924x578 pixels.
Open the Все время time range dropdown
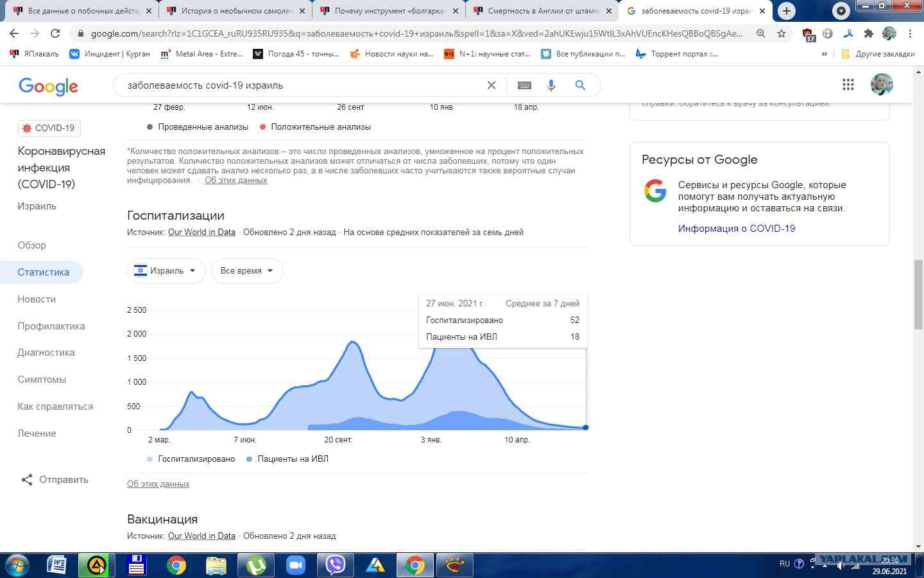pos(247,270)
